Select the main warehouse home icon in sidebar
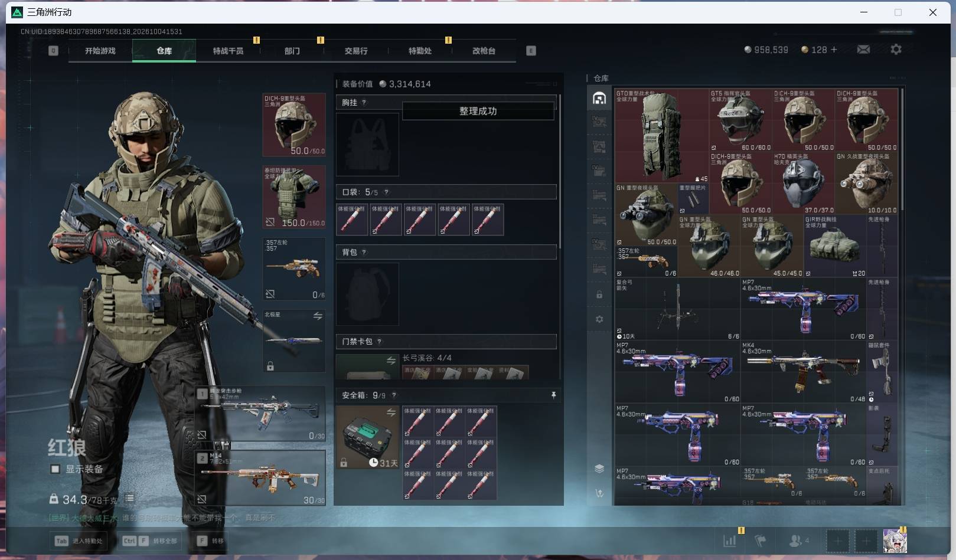This screenshot has height=560, width=956. point(599,98)
